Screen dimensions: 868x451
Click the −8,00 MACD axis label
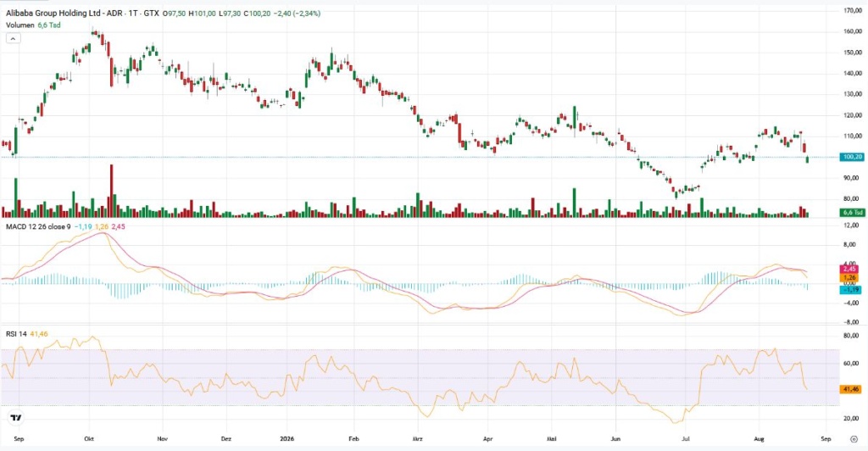click(x=852, y=322)
